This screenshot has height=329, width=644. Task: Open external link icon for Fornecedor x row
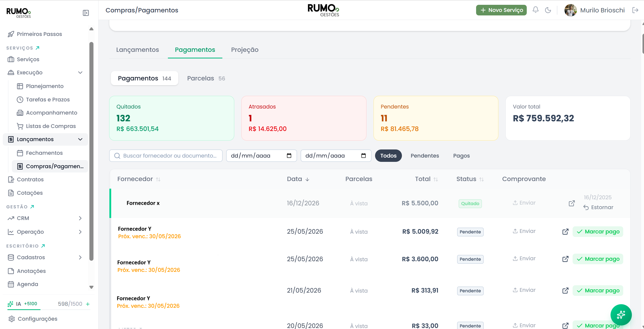572,203
